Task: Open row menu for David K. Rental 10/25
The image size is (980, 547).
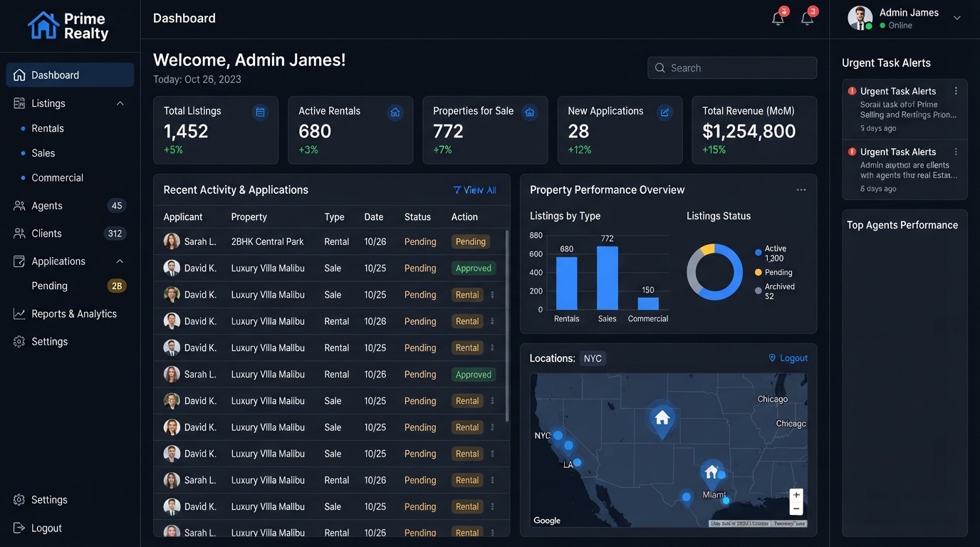Action: [x=492, y=348]
